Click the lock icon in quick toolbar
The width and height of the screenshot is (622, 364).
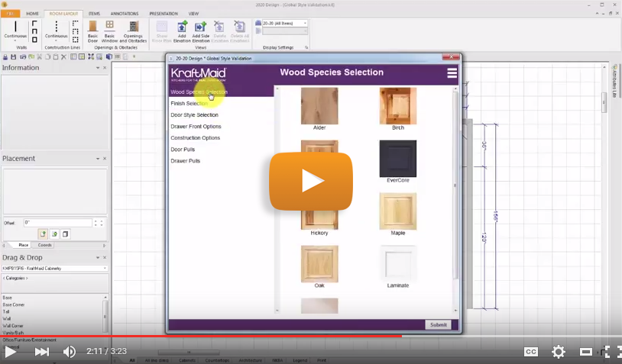(5, 57)
